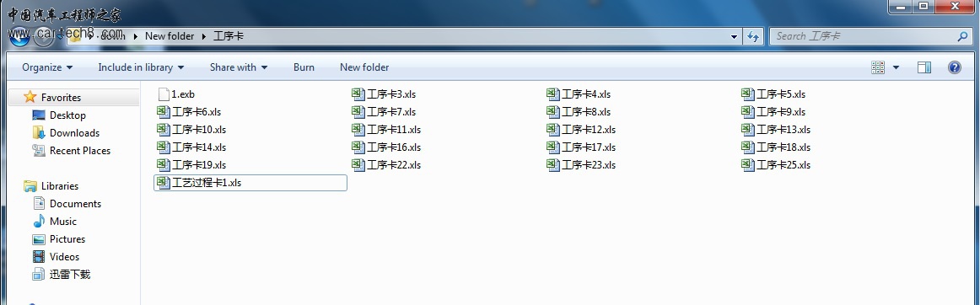The image size is (980, 305).
Task: Select the Music library
Action: 63,222
